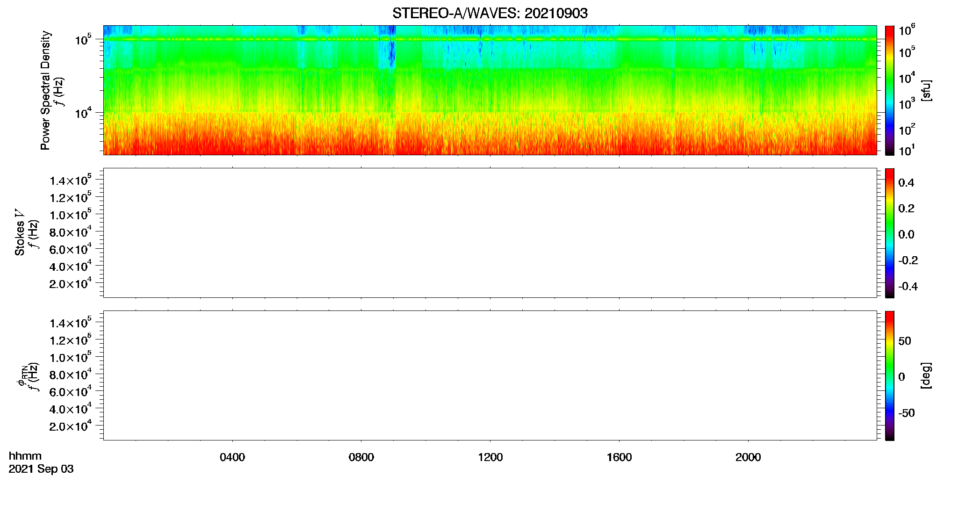
Task: Click the dark blue dropout near 0900 in spectrogram
Action: click(x=389, y=49)
